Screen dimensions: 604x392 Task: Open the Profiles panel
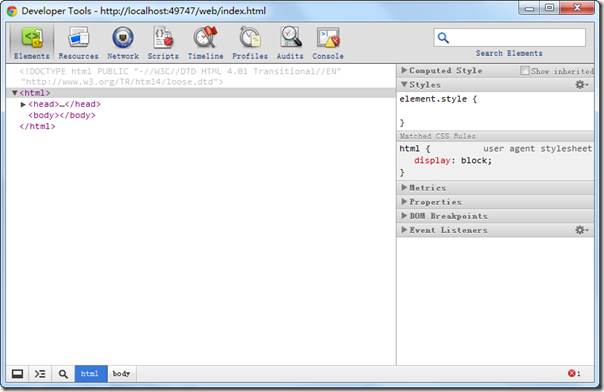coord(250,43)
